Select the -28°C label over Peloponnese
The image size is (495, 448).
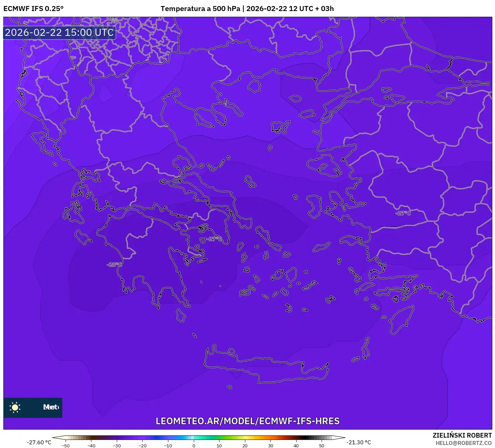coord(114,265)
